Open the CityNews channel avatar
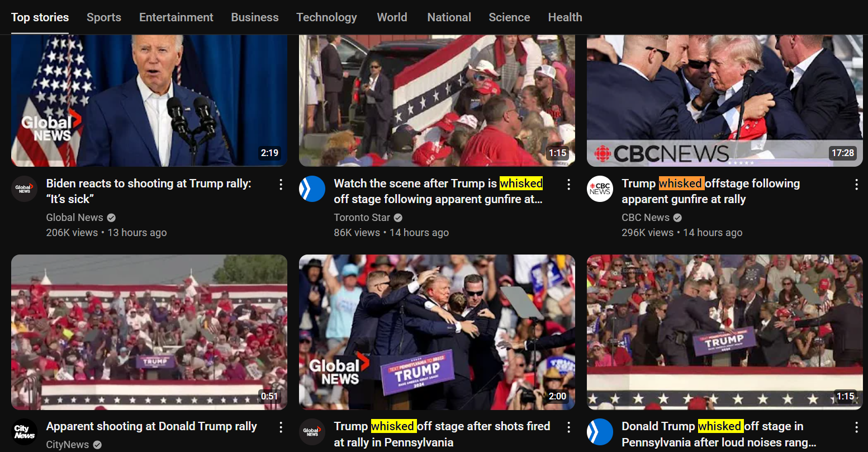 (25, 431)
